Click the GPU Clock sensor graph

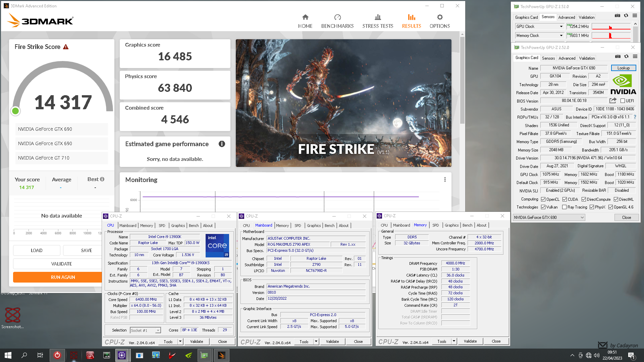[x=611, y=26]
